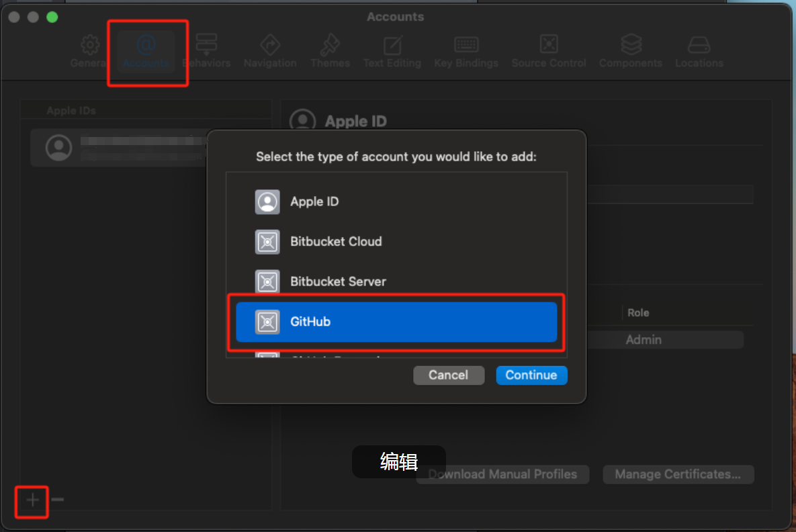
Task: Click the Bitbucket Cloud vault icon
Action: click(x=267, y=242)
